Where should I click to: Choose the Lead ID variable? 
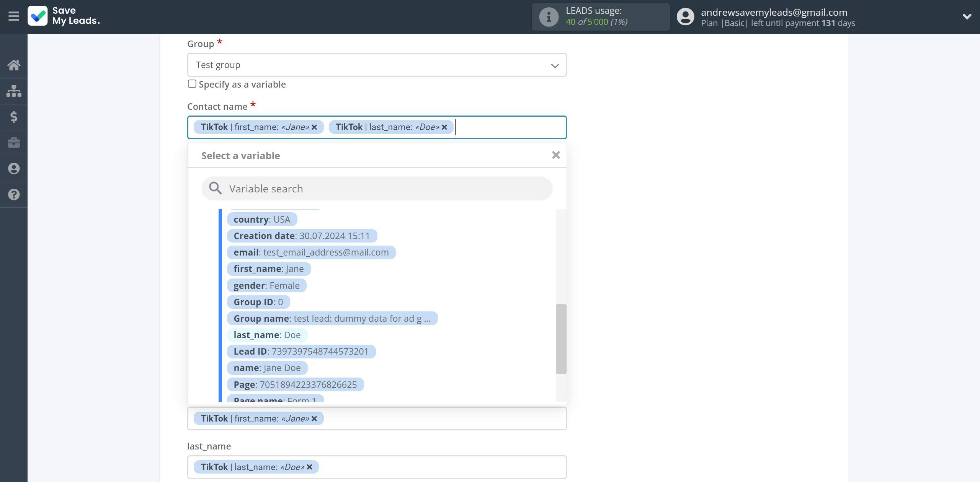point(301,352)
